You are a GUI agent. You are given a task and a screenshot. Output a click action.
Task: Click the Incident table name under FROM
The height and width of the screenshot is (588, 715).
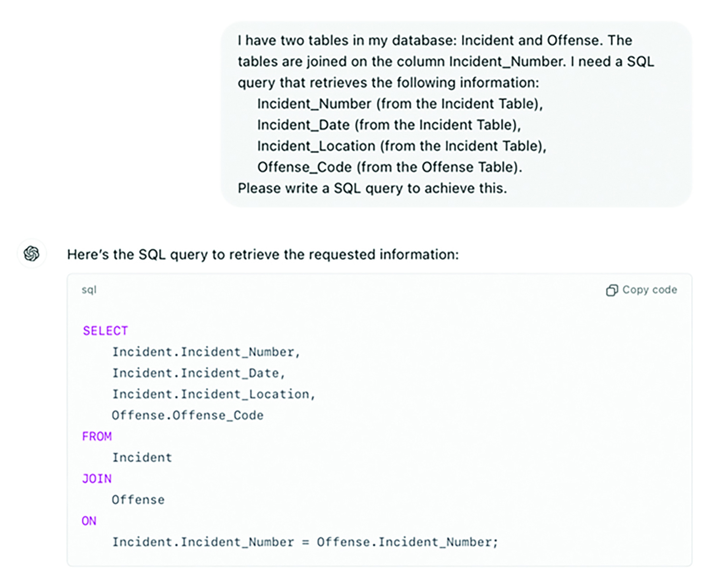pos(142,458)
